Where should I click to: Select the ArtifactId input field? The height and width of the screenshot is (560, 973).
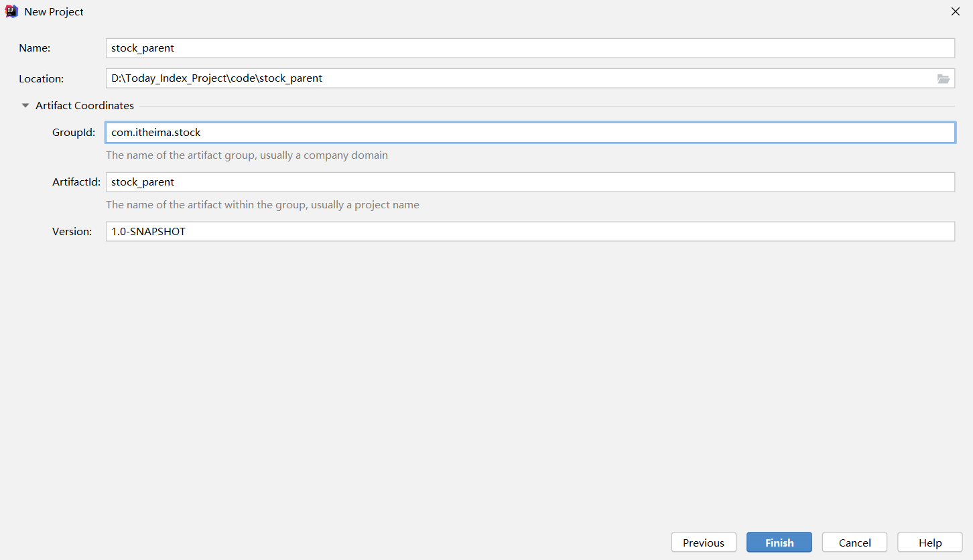point(530,182)
